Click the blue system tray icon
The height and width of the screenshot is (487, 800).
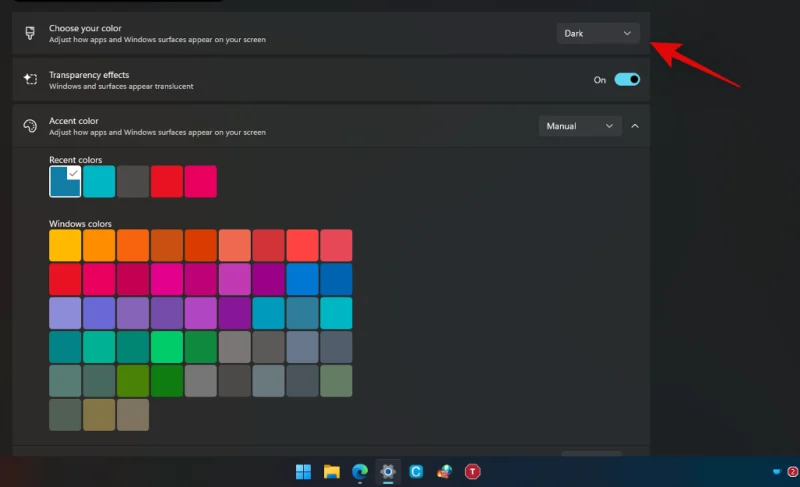tap(777, 472)
